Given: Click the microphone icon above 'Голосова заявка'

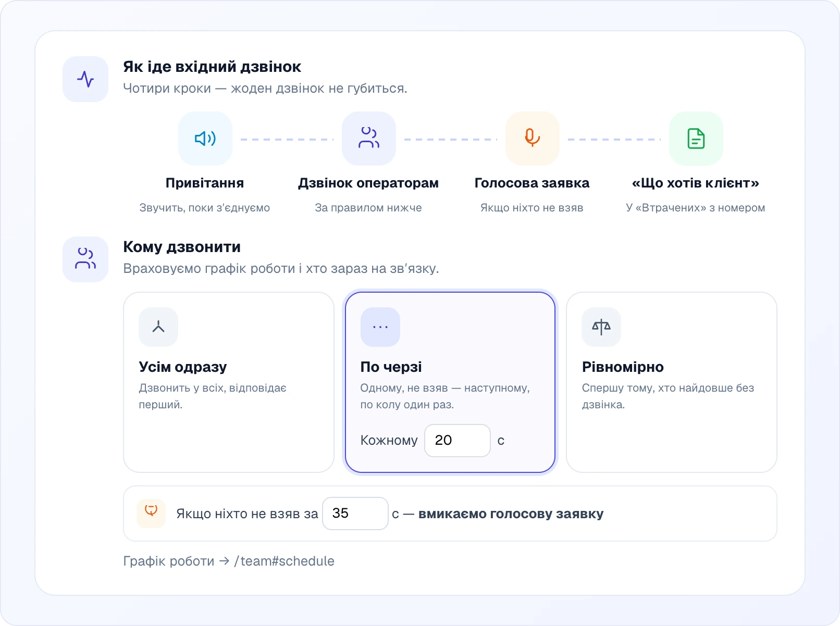Looking at the screenshot, I should coord(533,139).
